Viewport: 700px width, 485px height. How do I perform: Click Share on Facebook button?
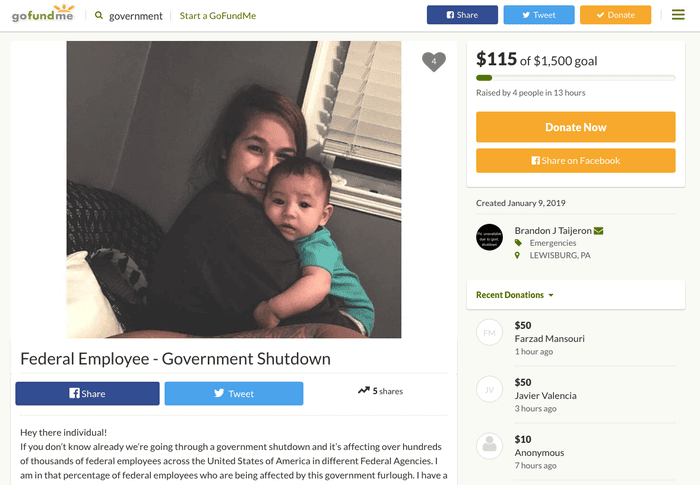(x=575, y=160)
